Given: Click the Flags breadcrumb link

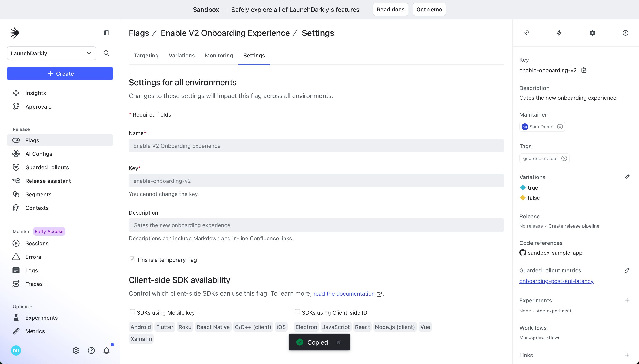Looking at the screenshot, I should [x=139, y=33].
